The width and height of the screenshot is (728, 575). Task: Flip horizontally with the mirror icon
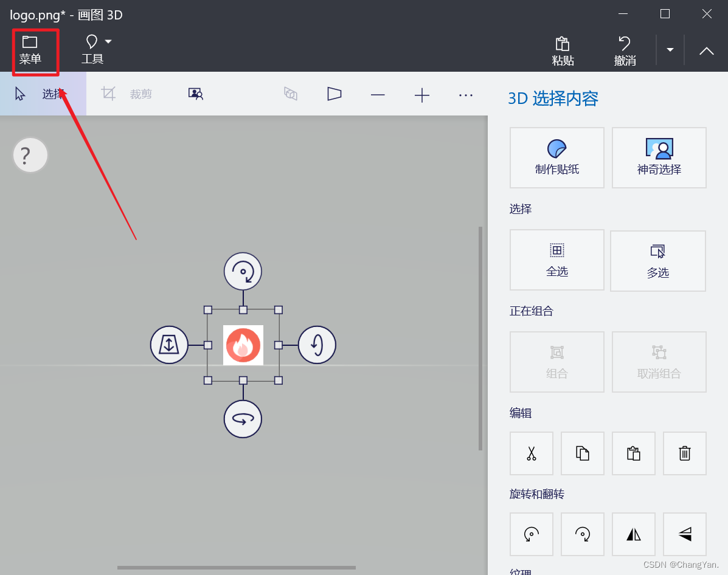click(x=633, y=534)
